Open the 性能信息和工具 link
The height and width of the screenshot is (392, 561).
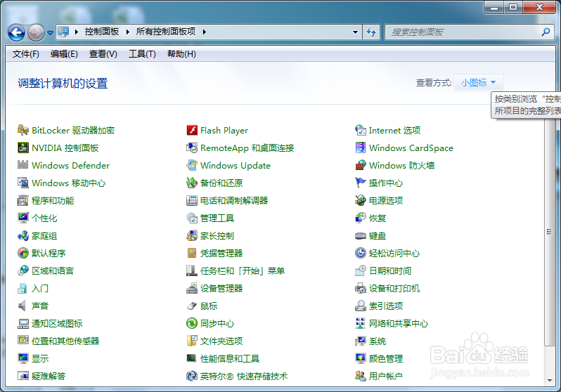tap(230, 359)
